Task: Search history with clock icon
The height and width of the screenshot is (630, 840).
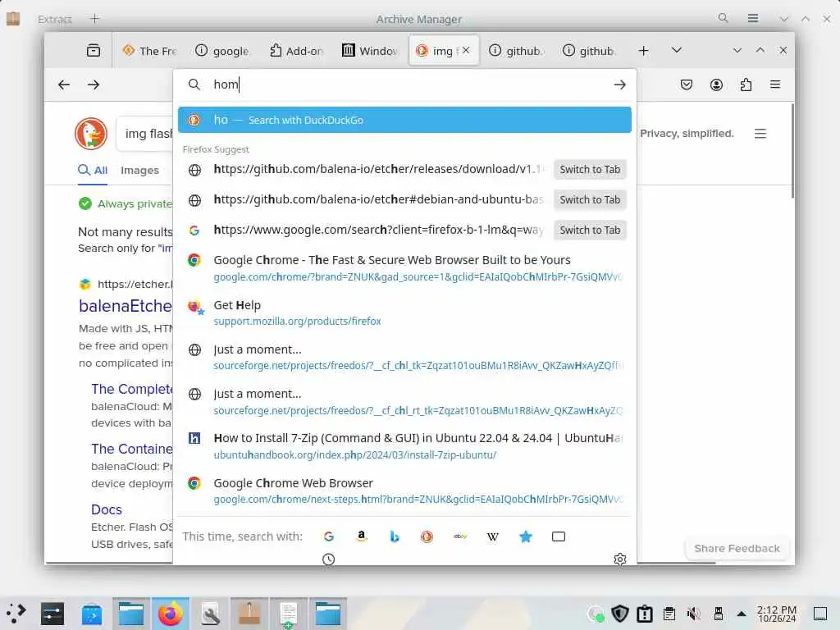Action: pos(328,559)
